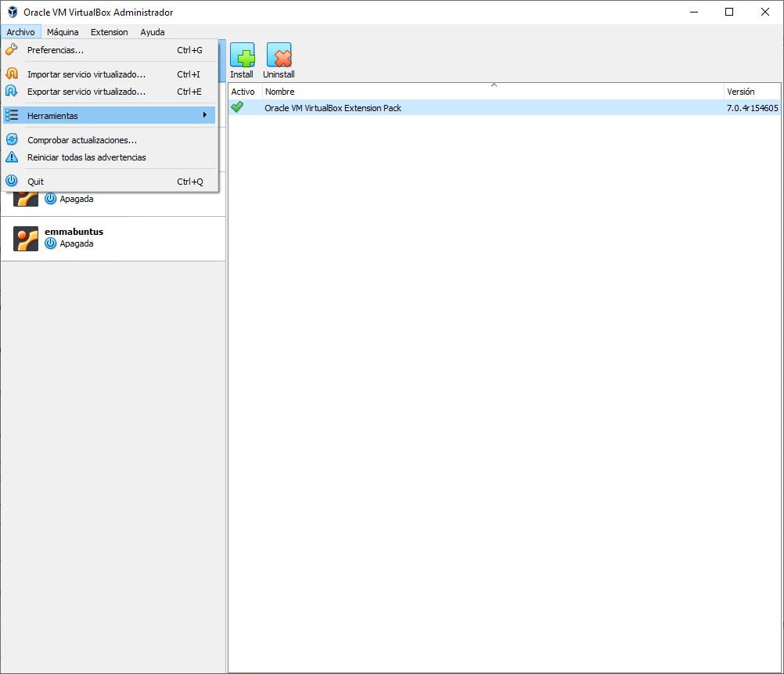
Task: Expand the Herramientas submenu arrow
Action: (204, 116)
